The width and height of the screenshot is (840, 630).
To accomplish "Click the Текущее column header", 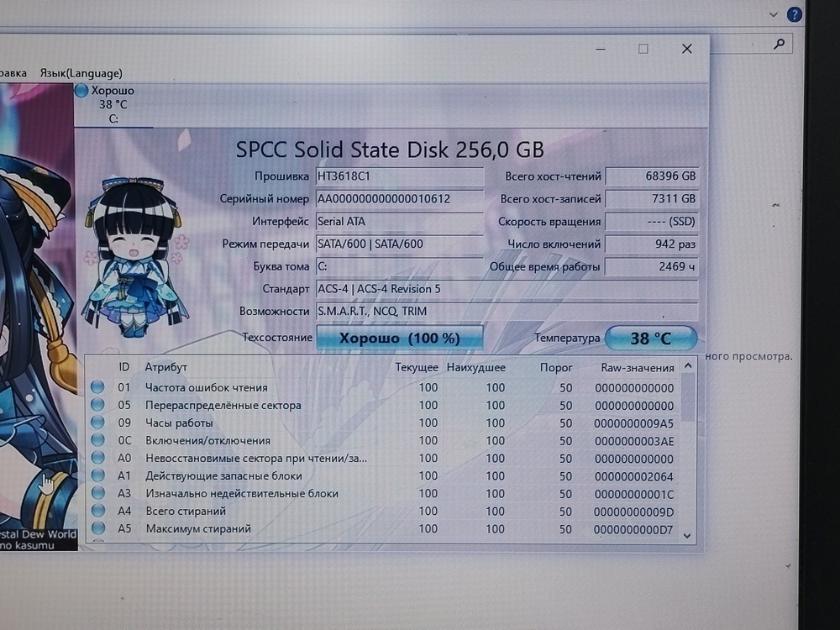I will tap(417, 368).
